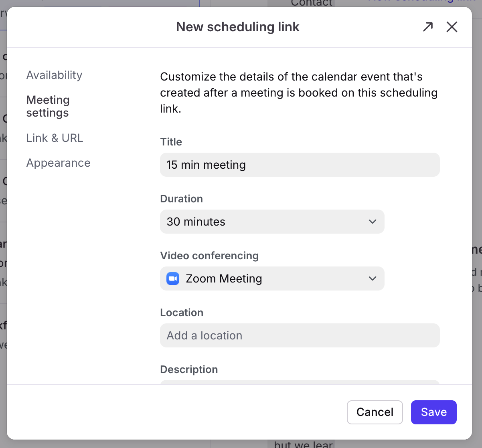Click the Description label

click(x=189, y=369)
